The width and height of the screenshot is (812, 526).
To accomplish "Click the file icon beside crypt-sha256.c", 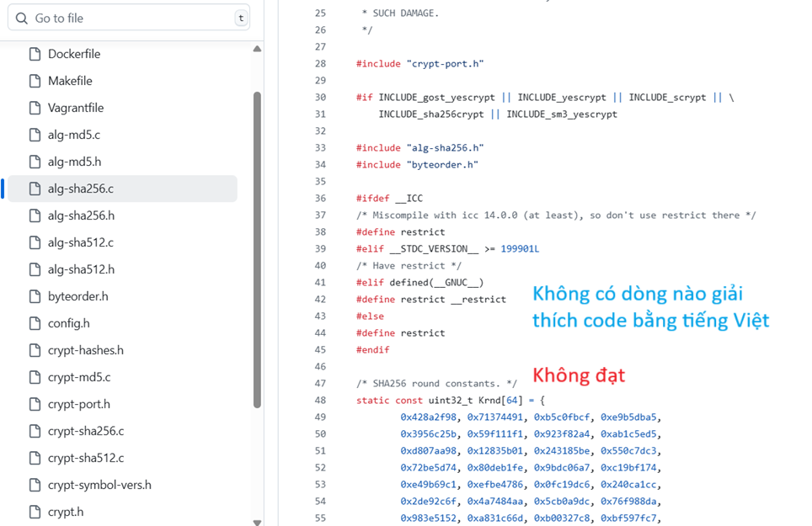I will (x=35, y=430).
